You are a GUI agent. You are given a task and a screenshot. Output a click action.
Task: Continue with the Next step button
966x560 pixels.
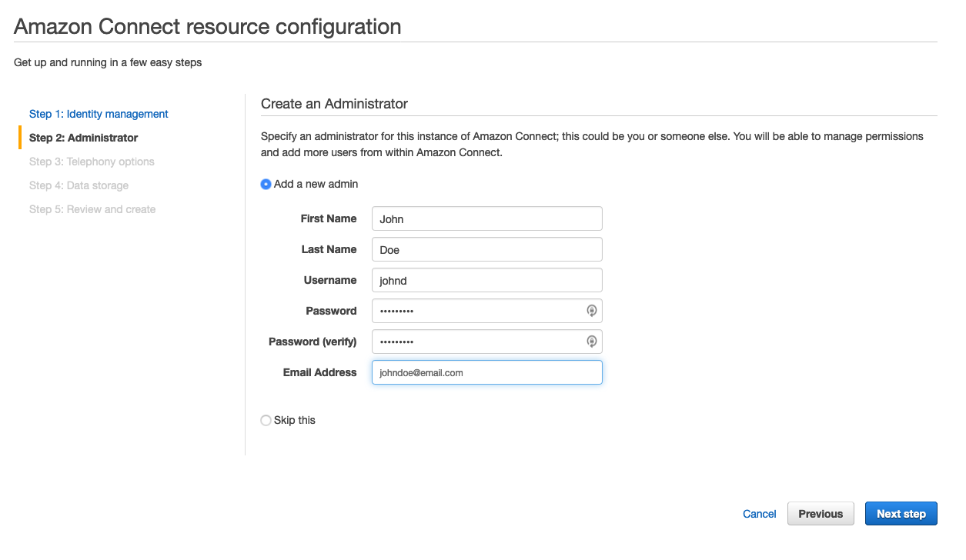(x=901, y=514)
